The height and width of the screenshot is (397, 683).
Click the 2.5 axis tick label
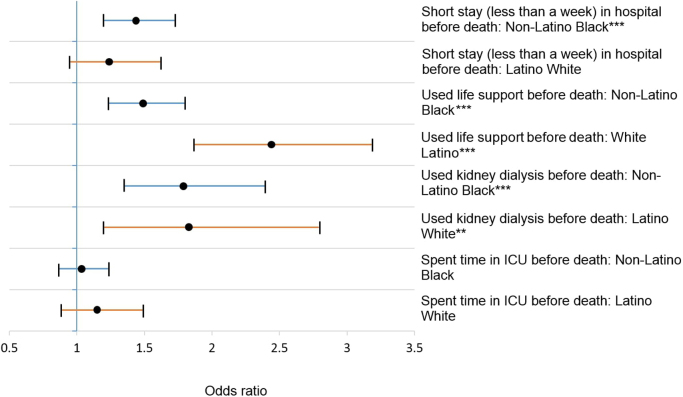[279, 348]
